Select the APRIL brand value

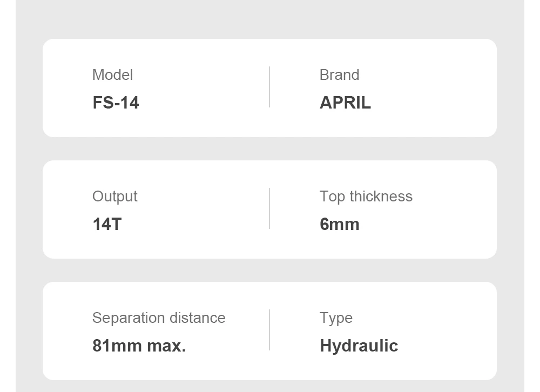coord(345,103)
